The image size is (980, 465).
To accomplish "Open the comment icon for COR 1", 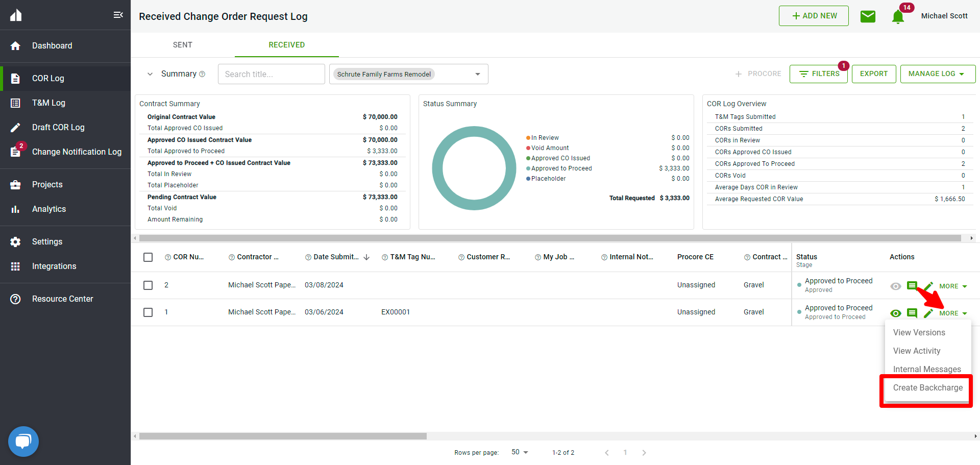I will coord(912,313).
